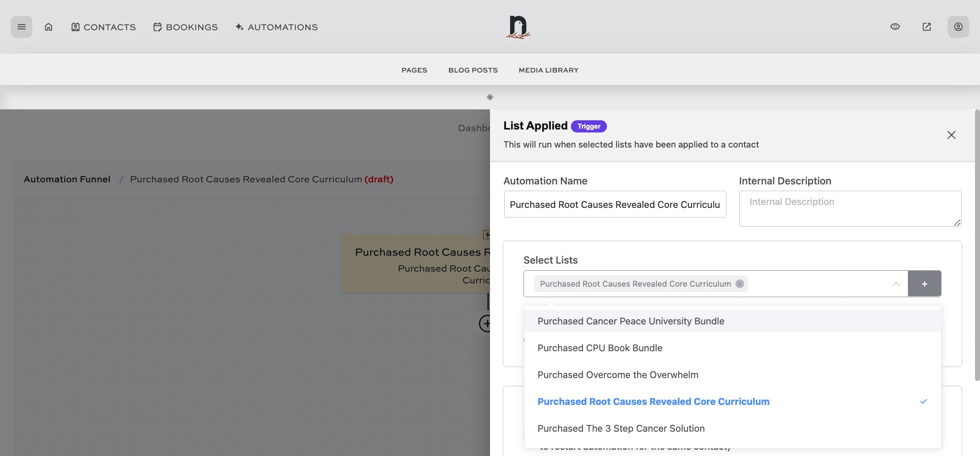
Task: Click the Automation Funnel breadcrumb link
Action: tap(67, 179)
